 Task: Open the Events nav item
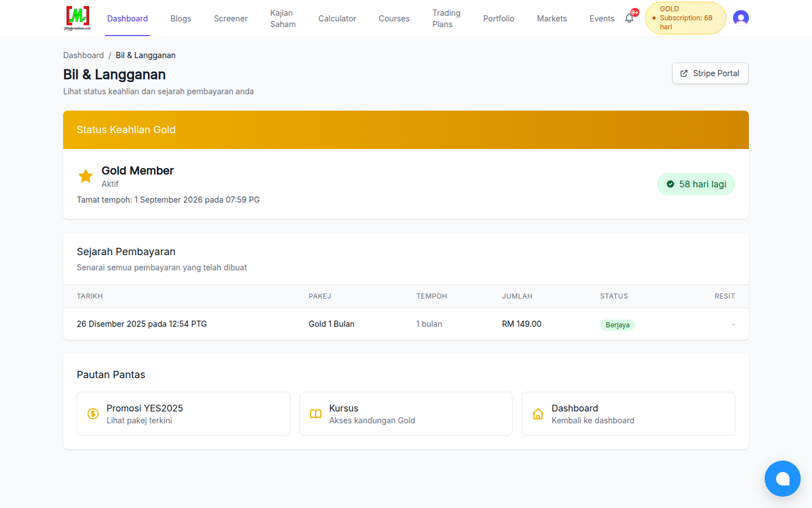coord(602,19)
